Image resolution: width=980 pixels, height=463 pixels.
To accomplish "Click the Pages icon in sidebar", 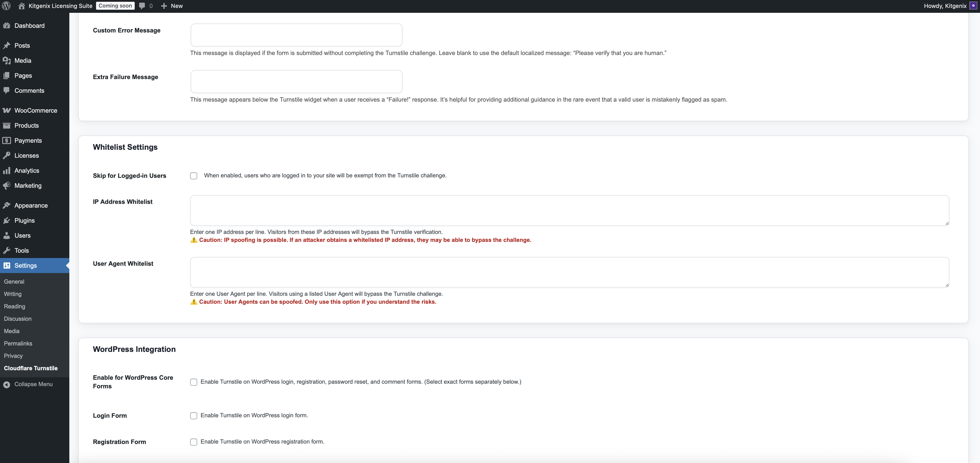I will [6, 75].
